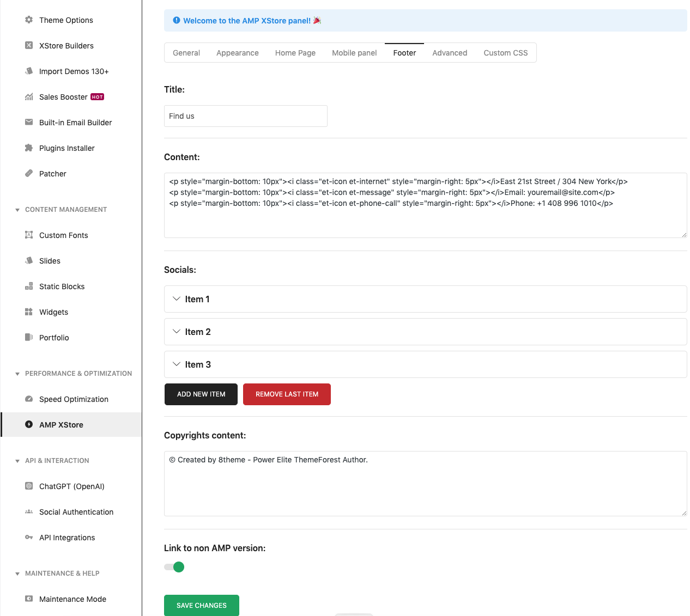Select the Patcher bandage icon

pos(29,174)
